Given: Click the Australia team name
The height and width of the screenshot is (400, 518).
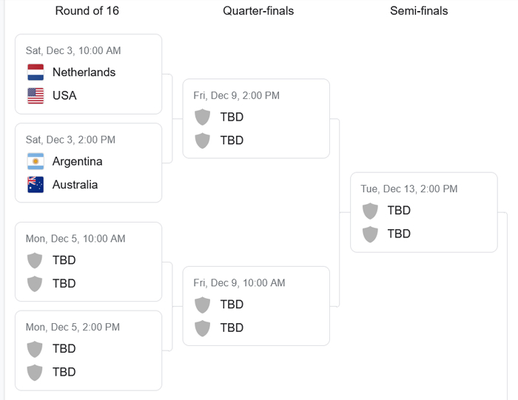Looking at the screenshot, I should (x=75, y=185).
